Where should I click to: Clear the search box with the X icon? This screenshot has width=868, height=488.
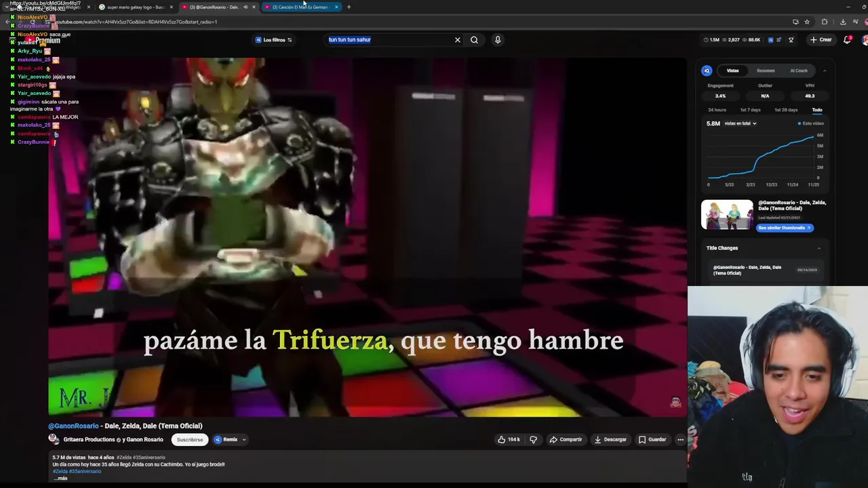457,40
